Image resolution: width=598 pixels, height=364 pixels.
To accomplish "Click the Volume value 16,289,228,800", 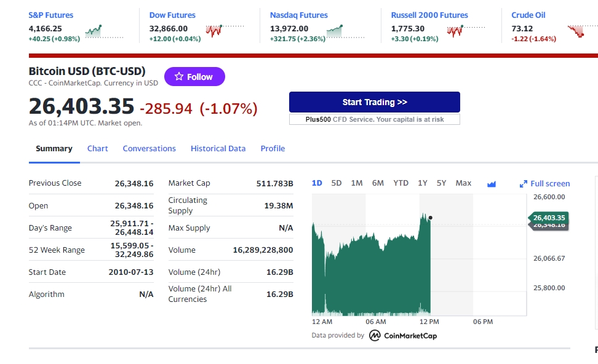I will click(x=263, y=250).
